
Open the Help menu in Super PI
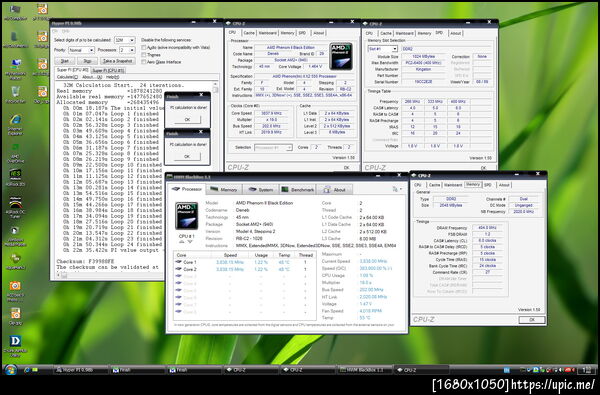tap(112, 77)
